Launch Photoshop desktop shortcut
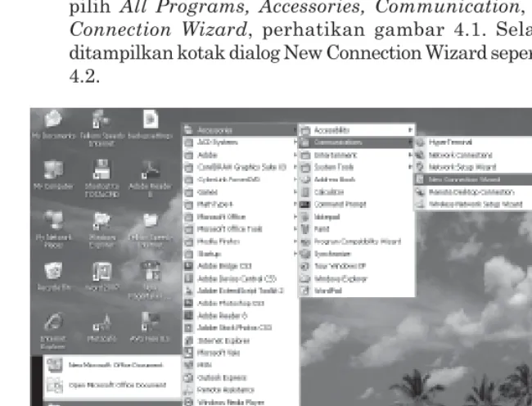The height and width of the screenshot is (406, 532). [101, 327]
